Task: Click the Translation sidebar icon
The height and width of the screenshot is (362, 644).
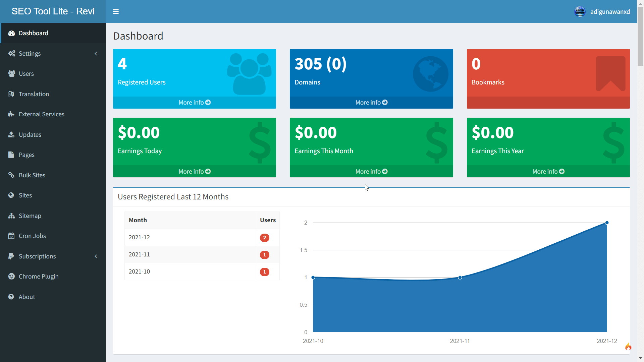Action: tap(11, 94)
